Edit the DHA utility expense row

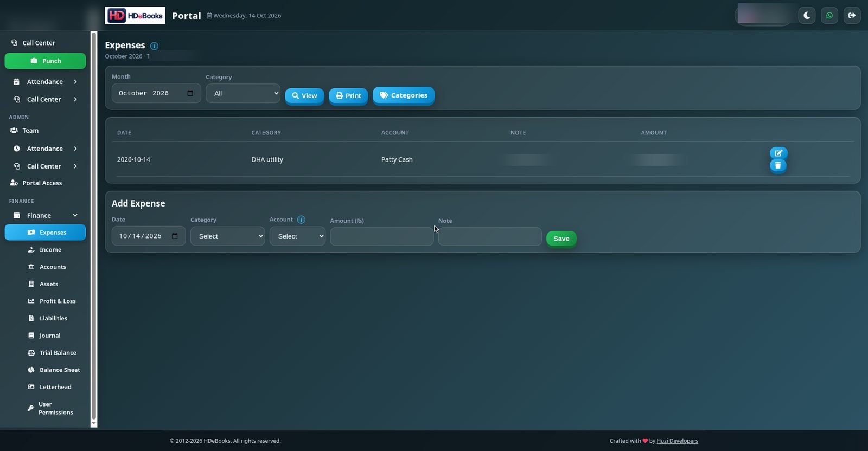(778, 153)
